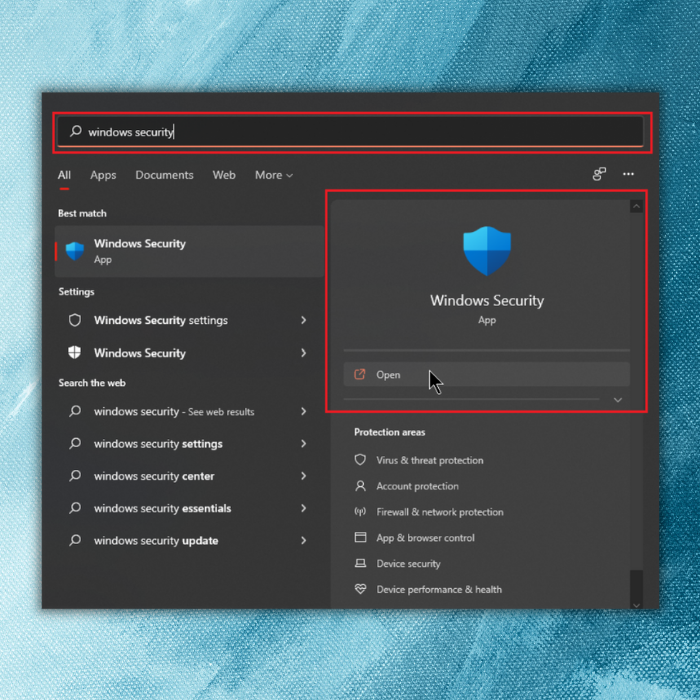Viewport: 700px width, 700px height.
Task: Expand arrow for windows security update
Action: 304,541
